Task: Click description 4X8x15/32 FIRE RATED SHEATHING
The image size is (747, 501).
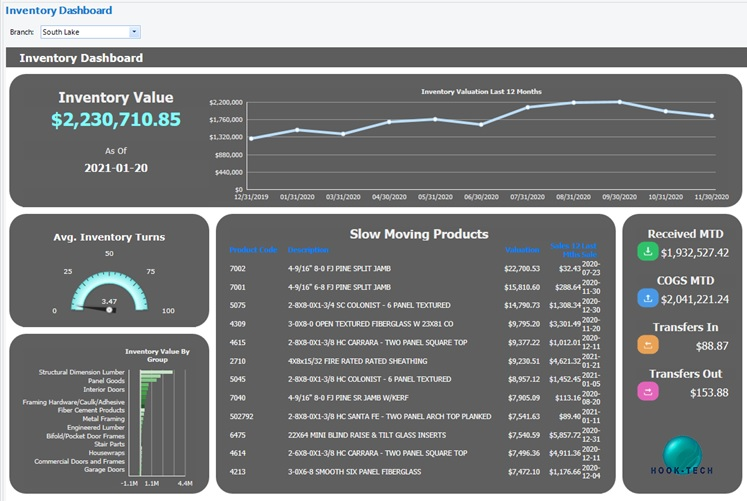Action: click(x=357, y=361)
